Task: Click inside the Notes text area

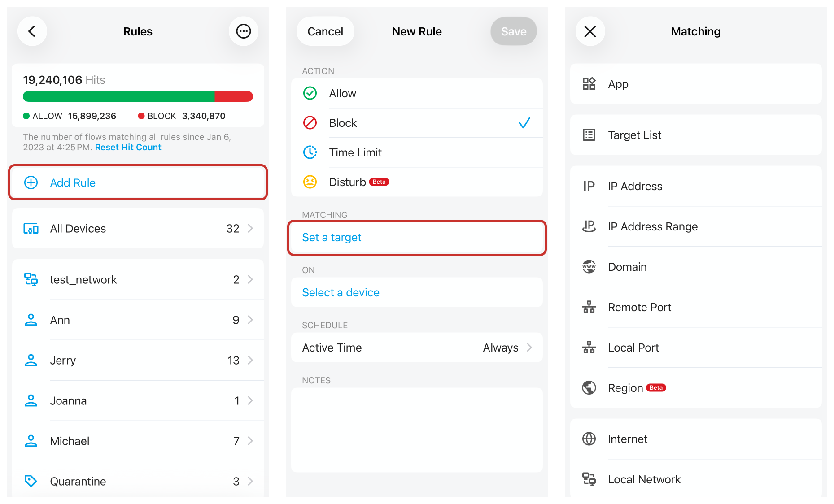Action: click(x=416, y=430)
